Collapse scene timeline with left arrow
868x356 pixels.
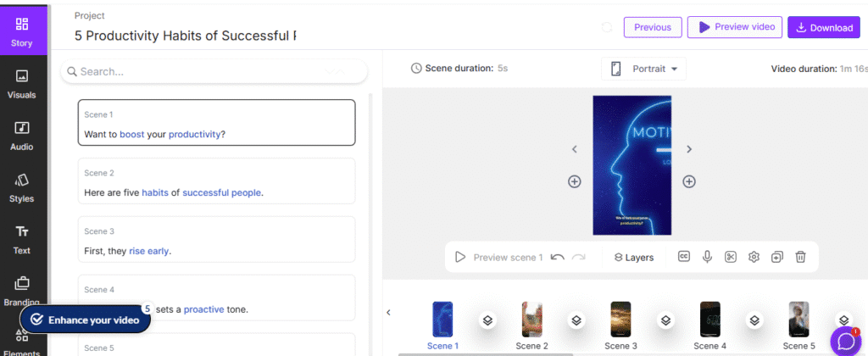388,312
